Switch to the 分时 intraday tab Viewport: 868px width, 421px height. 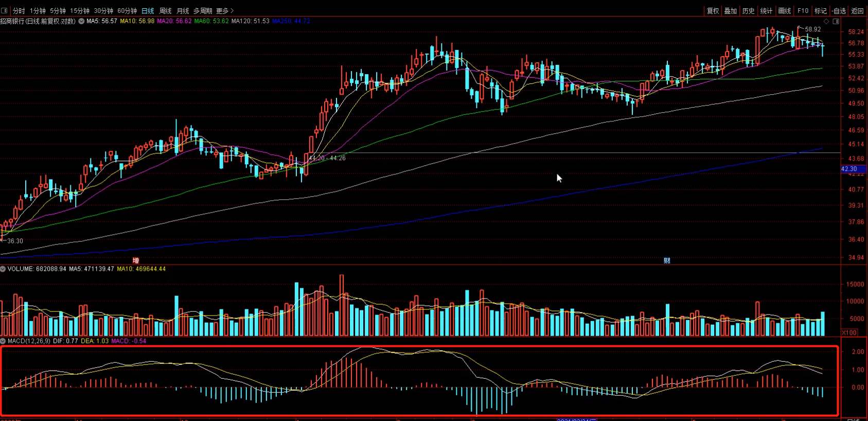tap(19, 11)
